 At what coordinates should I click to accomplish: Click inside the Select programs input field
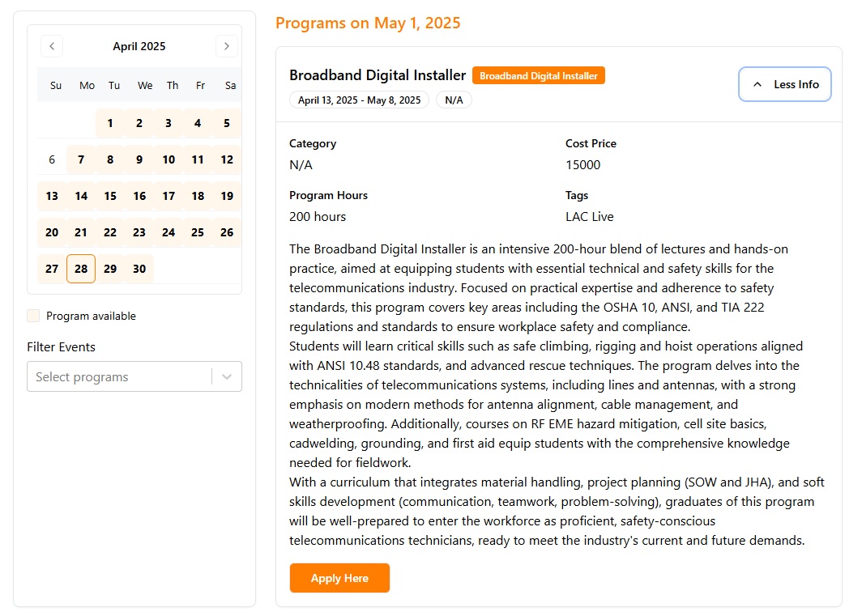113,376
